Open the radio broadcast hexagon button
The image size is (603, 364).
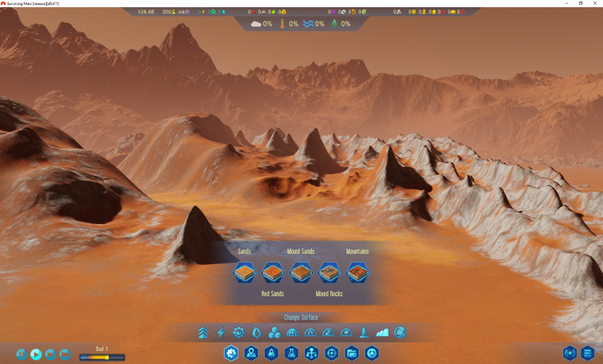(x=570, y=353)
